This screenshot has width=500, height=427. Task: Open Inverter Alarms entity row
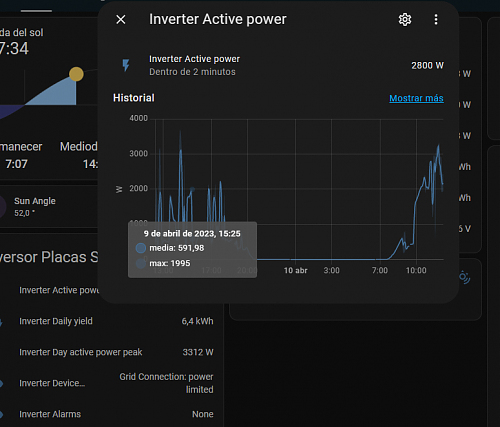(107, 414)
